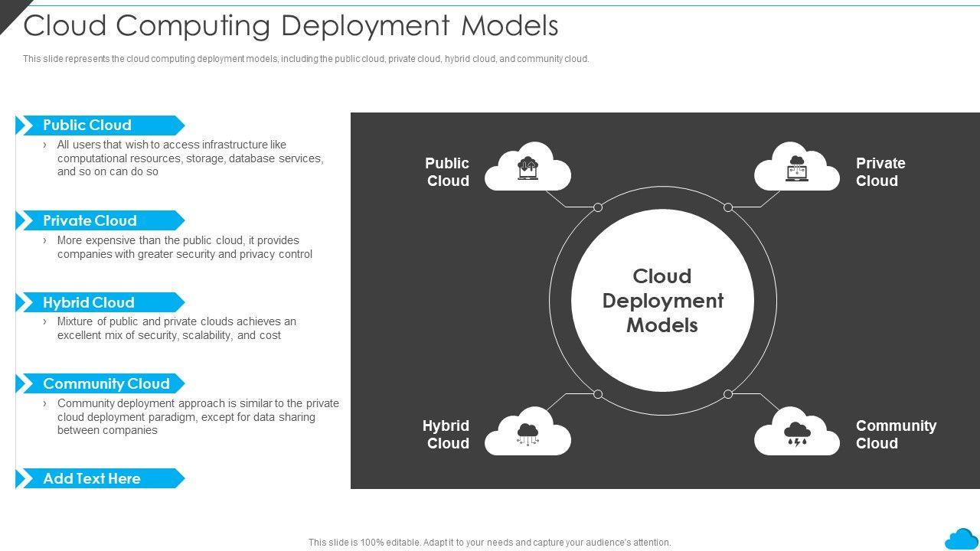Viewport: 980px width, 551px height.
Task: Click the Cloud Deployment Models center circle
Action: [662, 301]
